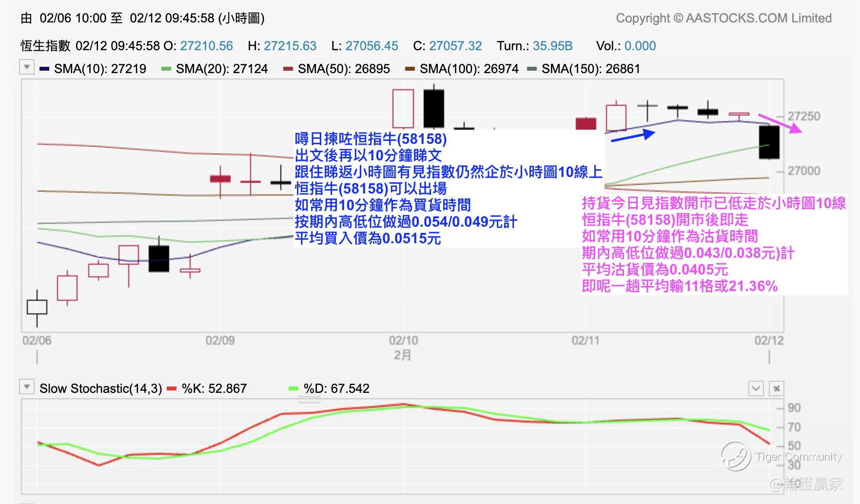Screen dimensions: 860x504
Task: Click the SMA(10) navy legend swatch
Action: click(x=44, y=69)
